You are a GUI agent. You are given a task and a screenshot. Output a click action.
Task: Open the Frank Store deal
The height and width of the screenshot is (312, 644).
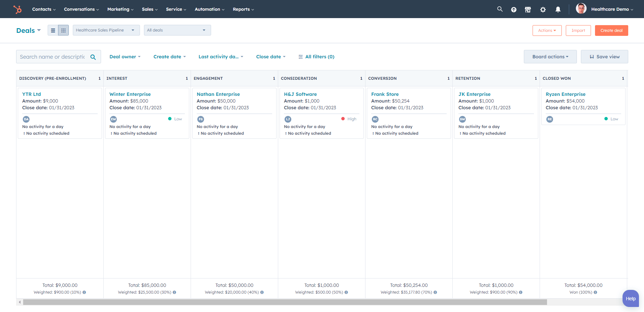pos(385,94)
